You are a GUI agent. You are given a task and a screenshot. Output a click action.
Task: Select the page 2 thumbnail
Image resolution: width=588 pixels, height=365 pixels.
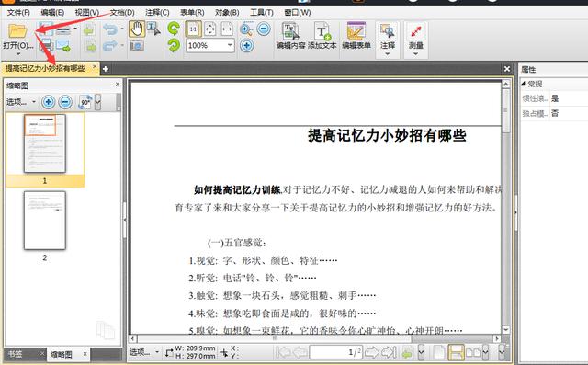point(45,221)
